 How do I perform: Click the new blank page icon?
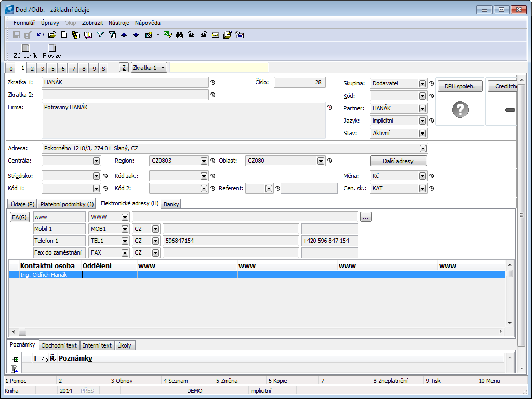(64, 35)
